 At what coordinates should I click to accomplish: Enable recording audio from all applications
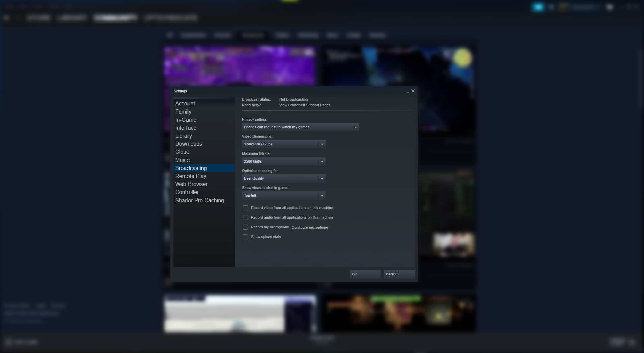(245, 217)
